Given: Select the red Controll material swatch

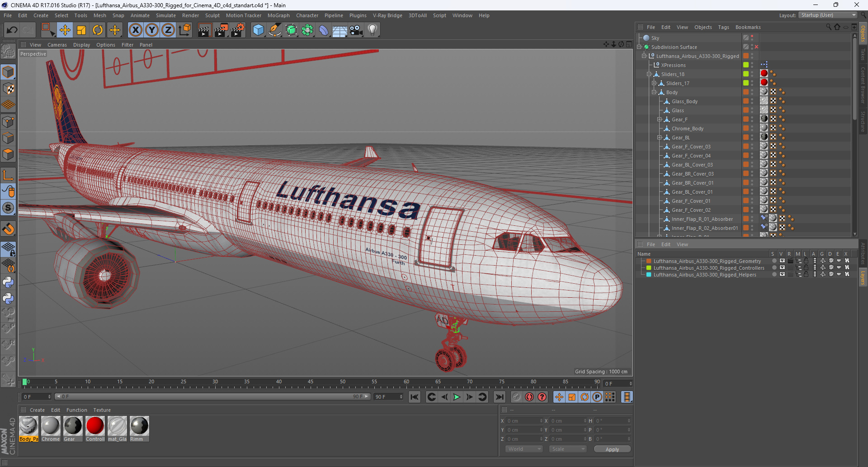Looking at the screenshot, I should 95,429.
